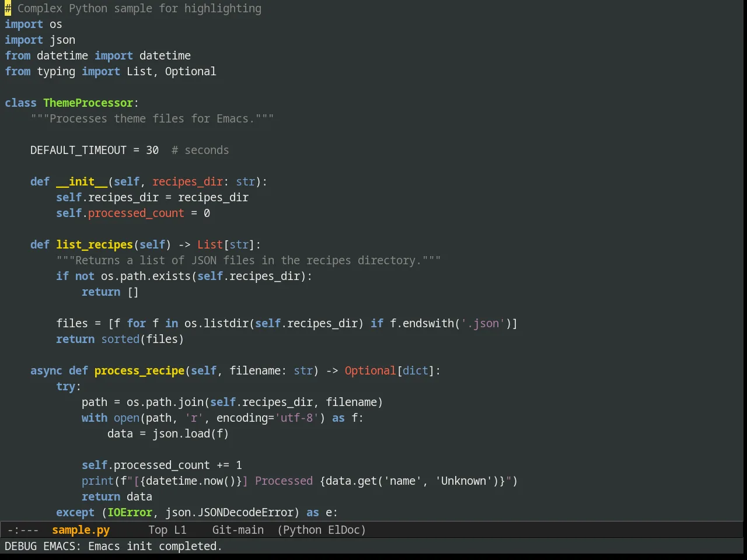Click the DEBUG EMACS echo area message
This screenshot has height=560, width=747.
113,546
